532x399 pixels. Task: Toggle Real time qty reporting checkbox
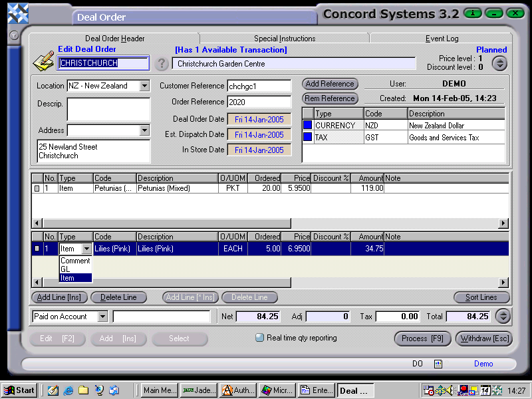[259, 338]
